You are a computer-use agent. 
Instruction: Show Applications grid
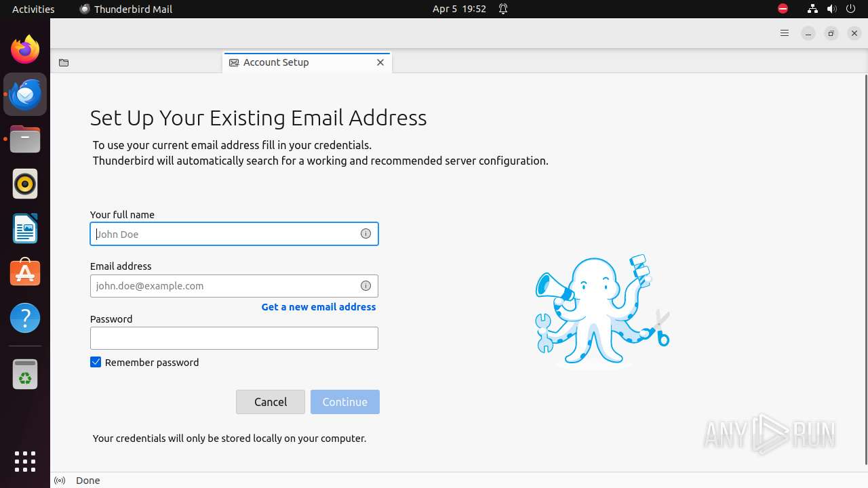[25, 462]
